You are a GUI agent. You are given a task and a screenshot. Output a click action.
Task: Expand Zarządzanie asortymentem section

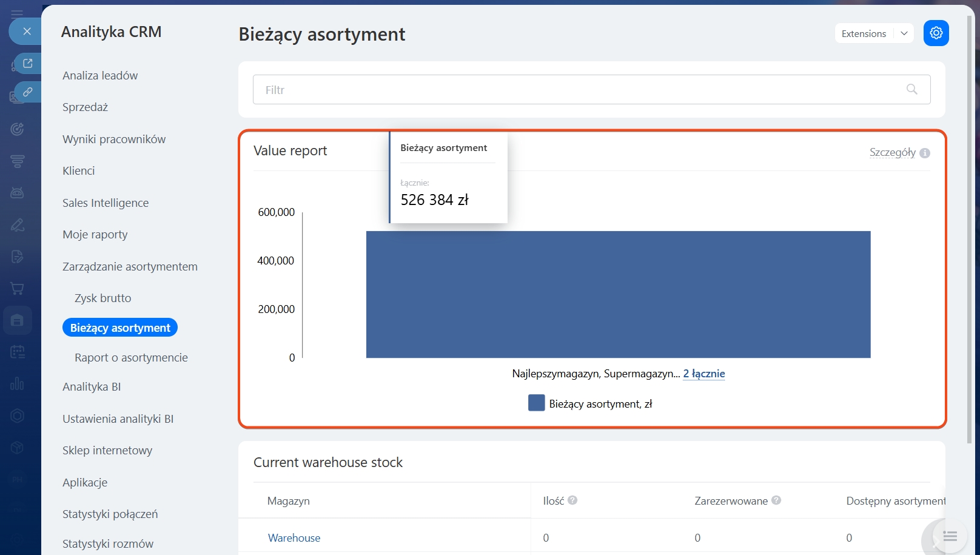tap(130, 266)
